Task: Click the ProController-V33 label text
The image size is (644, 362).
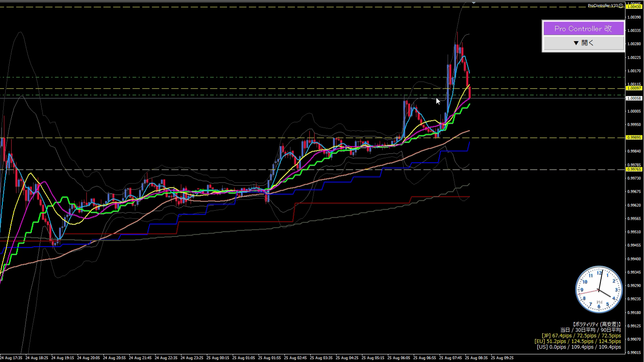Action: click(x=603, y=6)
